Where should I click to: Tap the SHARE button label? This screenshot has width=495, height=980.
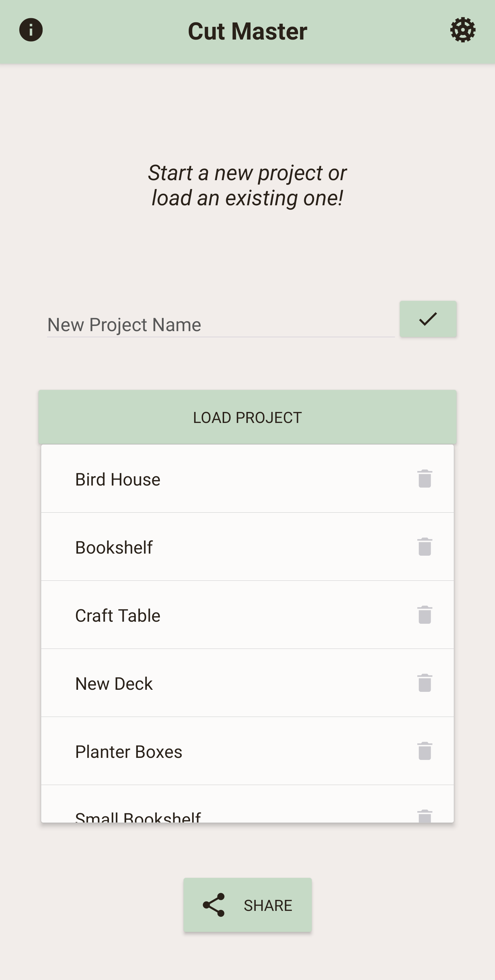(268, 905)
